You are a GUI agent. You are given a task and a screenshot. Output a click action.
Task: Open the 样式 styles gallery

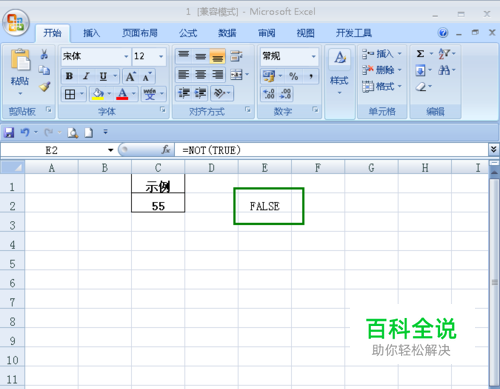tap(339, 72)
